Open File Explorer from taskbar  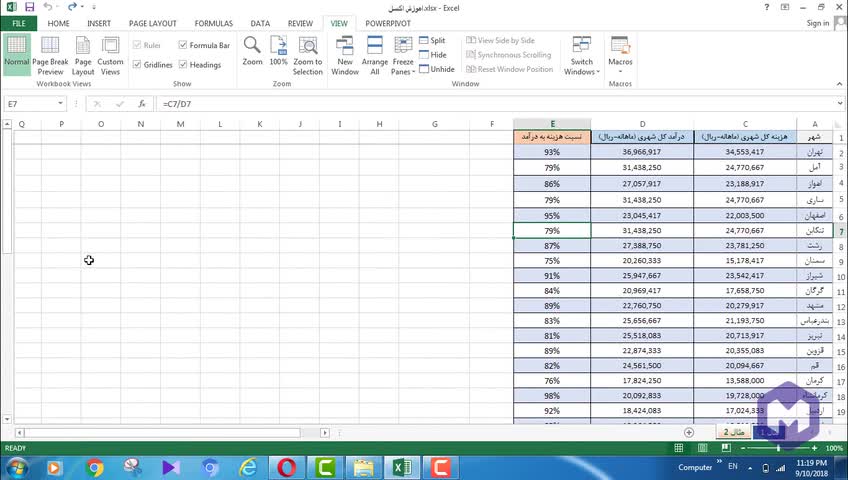click(363, 468)
